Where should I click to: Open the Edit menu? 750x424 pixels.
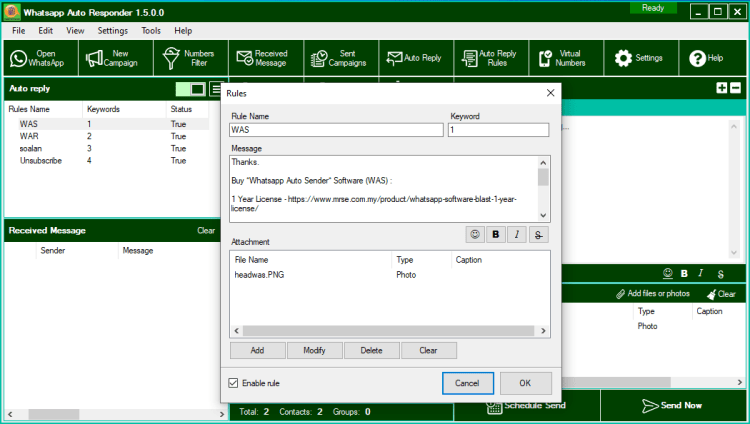pyautogui.click(x=45, y=31)
